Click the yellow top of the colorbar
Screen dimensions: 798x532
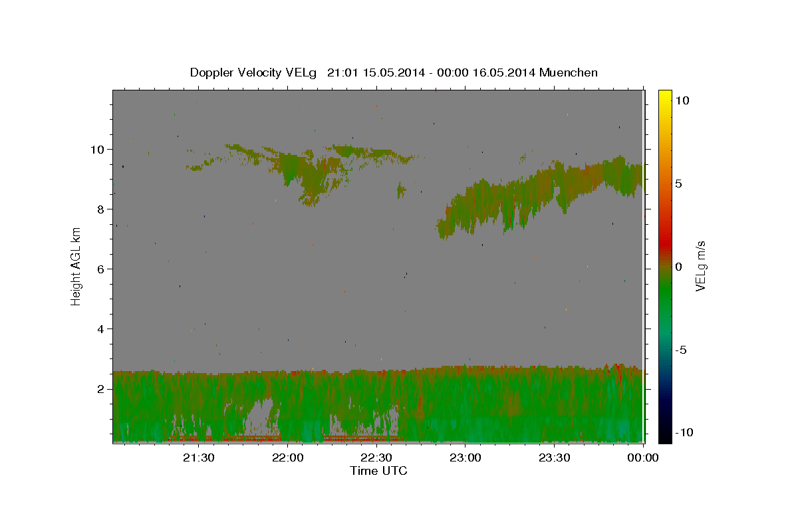pyautogui.click(x=665, y=94)
